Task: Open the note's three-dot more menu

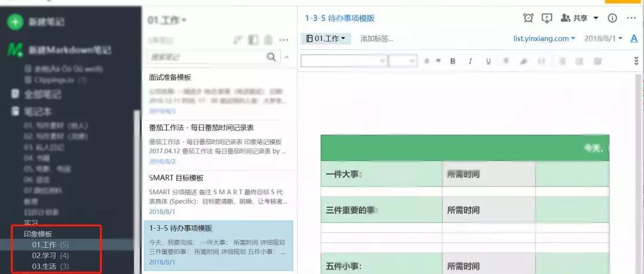Action: tap(631, 18)
